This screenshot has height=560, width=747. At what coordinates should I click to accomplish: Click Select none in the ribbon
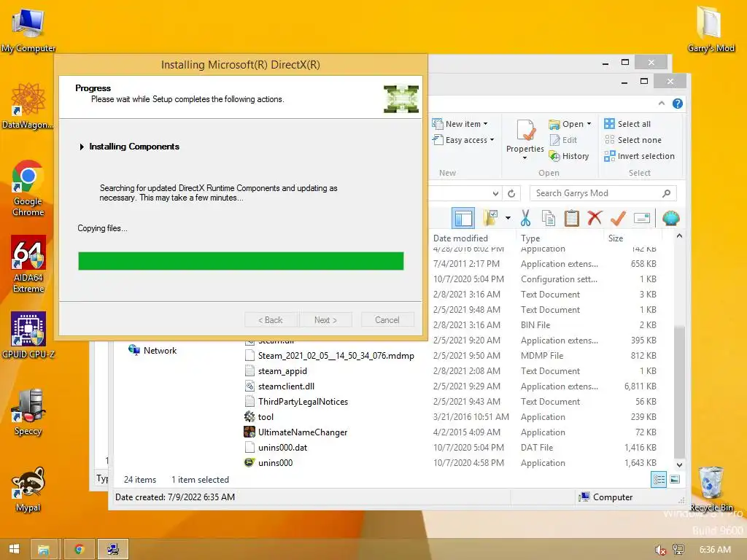coord(633,140)
